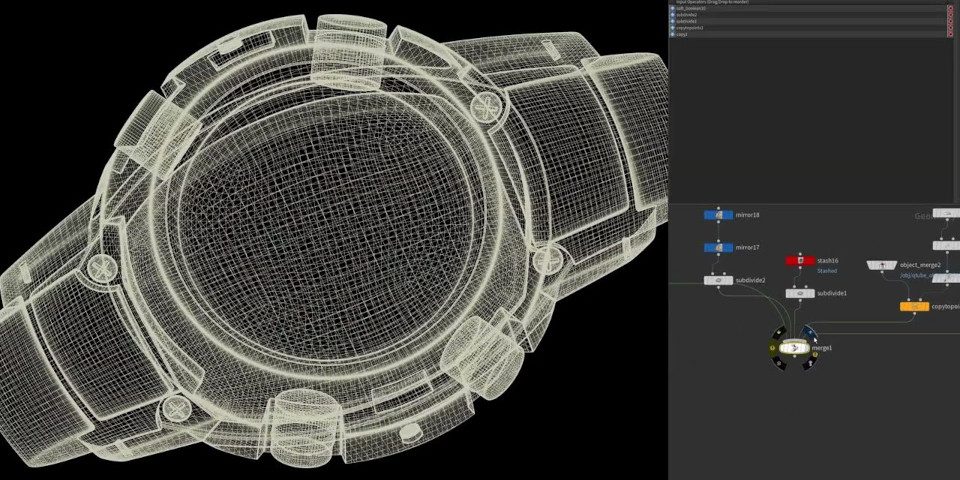Select copy1 entry in Input Operators list
Image resolution: width=960 pixels, height=480 pixels.
click(x=684, y=34)
